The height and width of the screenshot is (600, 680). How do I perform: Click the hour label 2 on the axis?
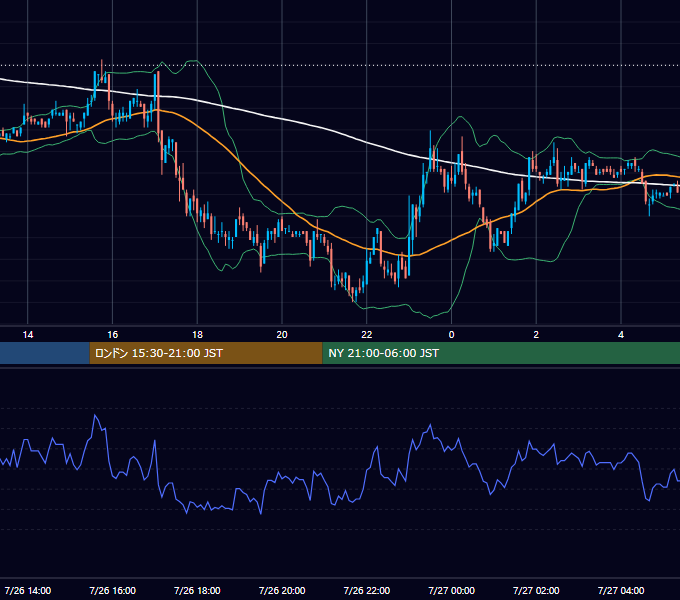tap(536, 335)
